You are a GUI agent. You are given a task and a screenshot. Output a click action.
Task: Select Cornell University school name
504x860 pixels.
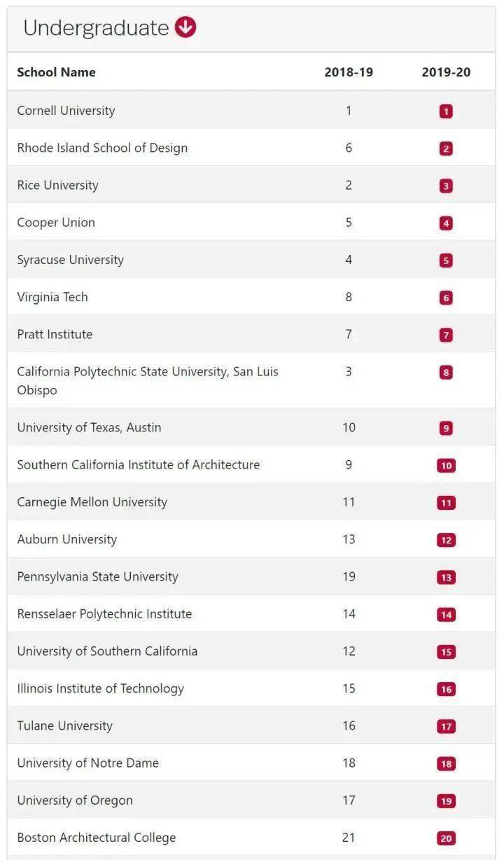click(66, 111)
